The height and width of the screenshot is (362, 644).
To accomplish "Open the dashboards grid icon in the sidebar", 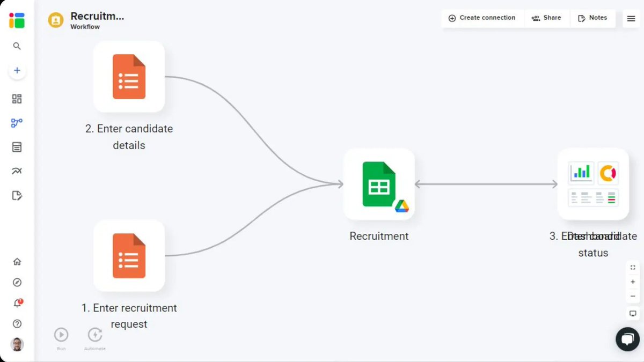I will (x=17, y=99).
